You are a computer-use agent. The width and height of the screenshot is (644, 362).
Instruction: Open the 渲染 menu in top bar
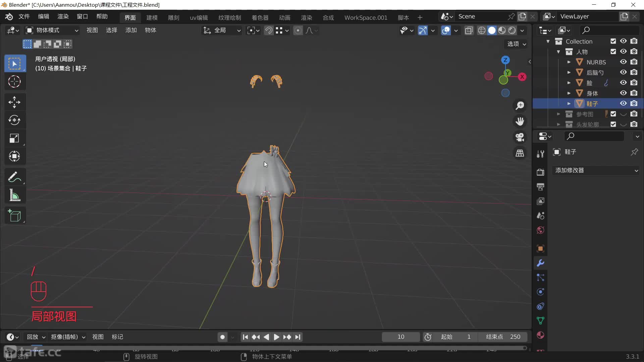click(x=63, y=16)
